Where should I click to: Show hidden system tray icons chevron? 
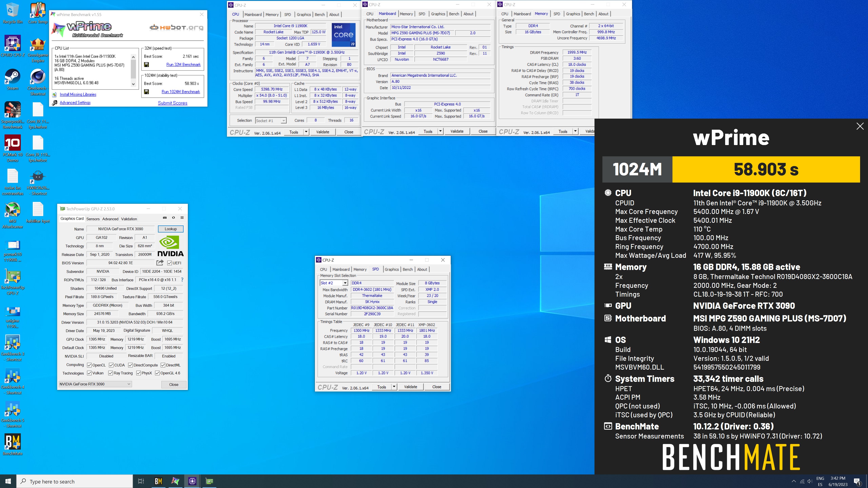click(794, 481)
